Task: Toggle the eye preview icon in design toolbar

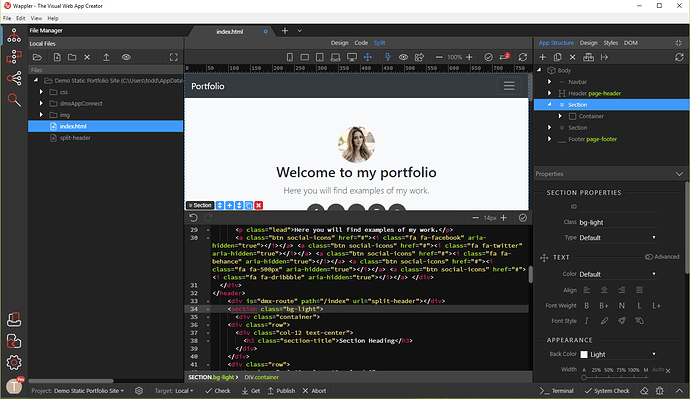Action: 403,57
